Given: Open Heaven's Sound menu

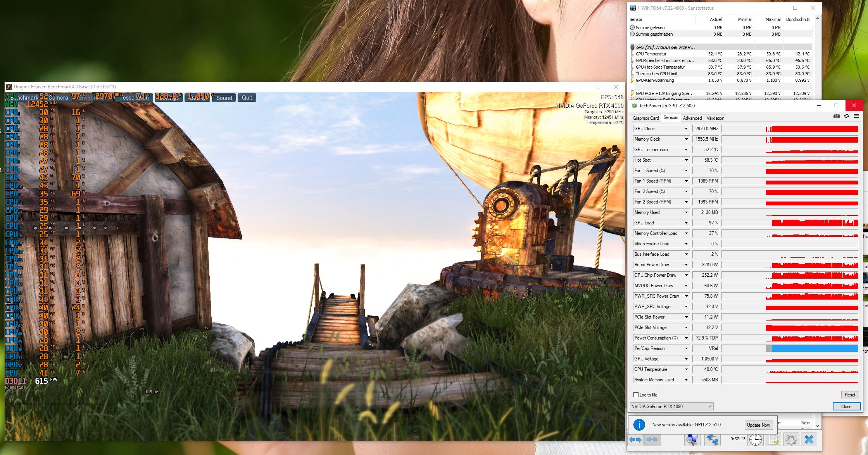Looking at the screenshot, I should pos(224,98).
